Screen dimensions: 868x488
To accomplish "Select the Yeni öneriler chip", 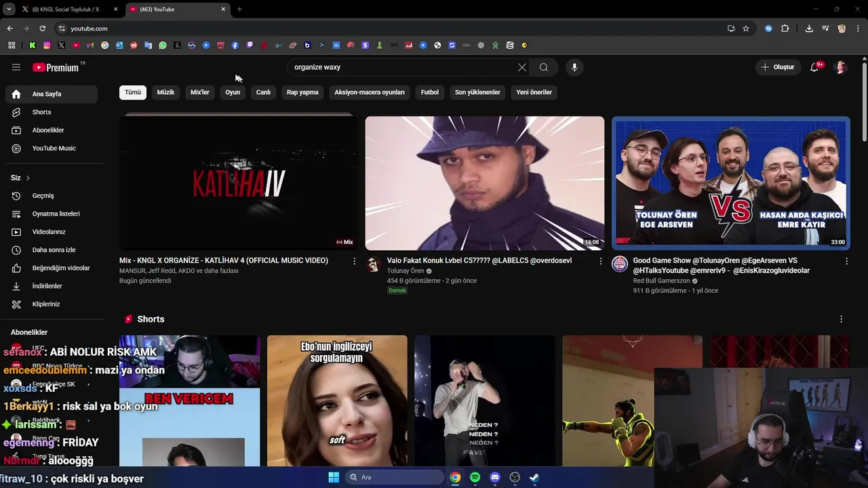I will 534,92.
